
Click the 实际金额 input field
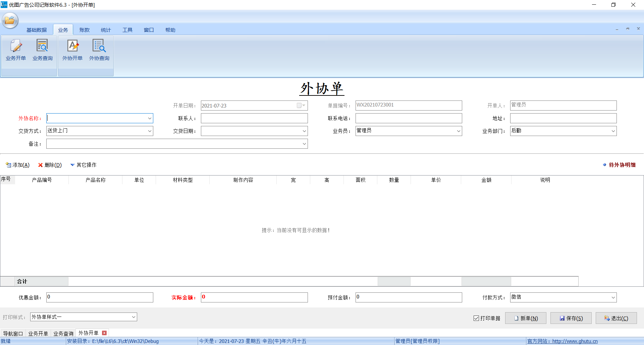254,297
